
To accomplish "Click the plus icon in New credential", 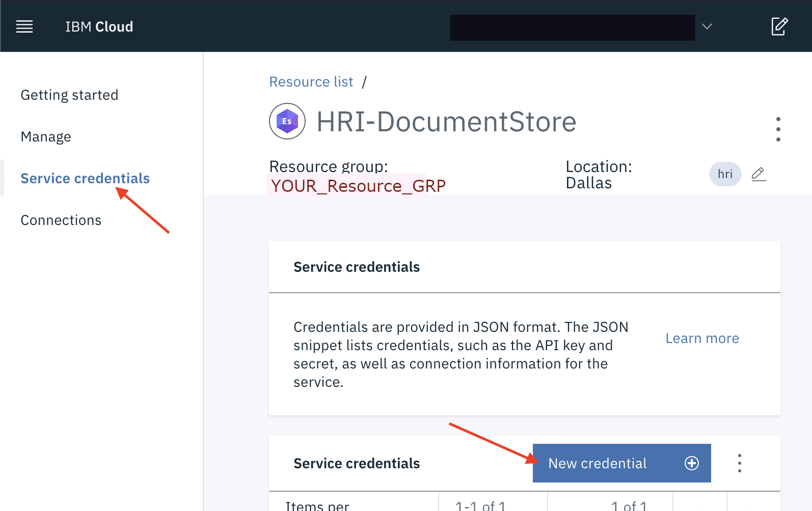I will (x=692, y=463).
